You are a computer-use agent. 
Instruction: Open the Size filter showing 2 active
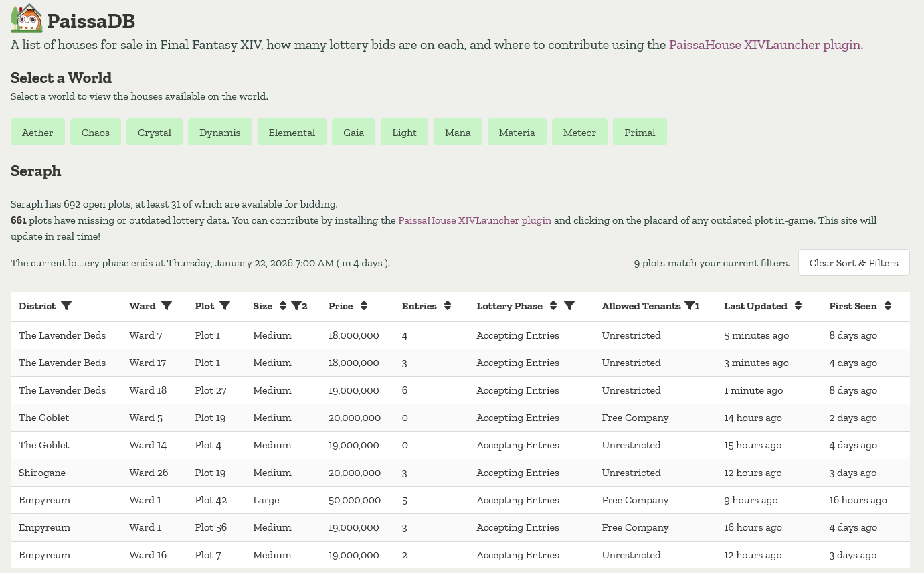coord(299,306)
